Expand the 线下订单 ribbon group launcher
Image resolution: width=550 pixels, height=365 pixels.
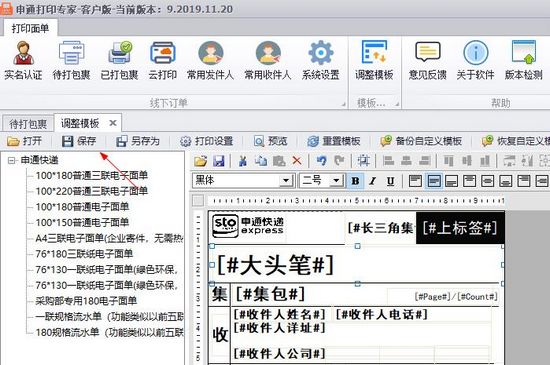click(344, 104)
